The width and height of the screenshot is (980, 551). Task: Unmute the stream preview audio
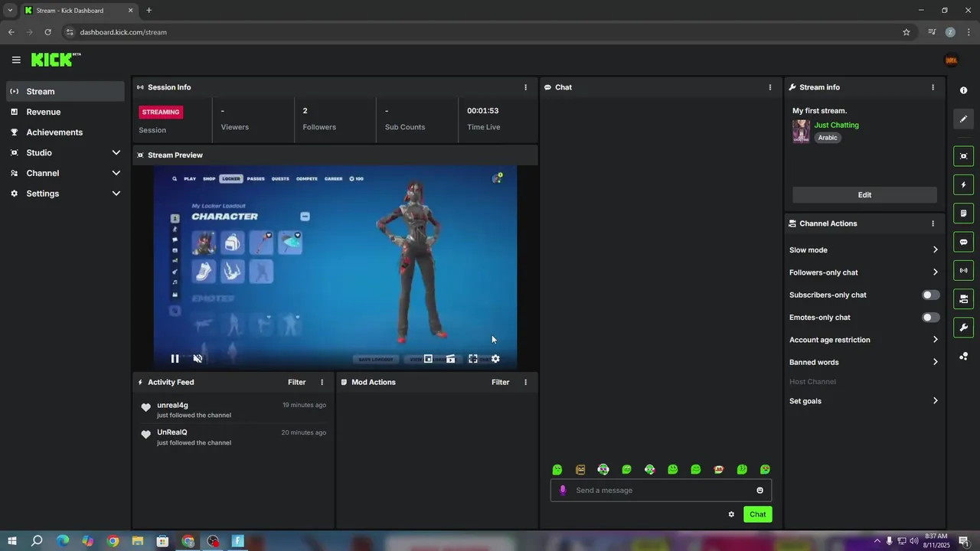[x=198, y=358]
